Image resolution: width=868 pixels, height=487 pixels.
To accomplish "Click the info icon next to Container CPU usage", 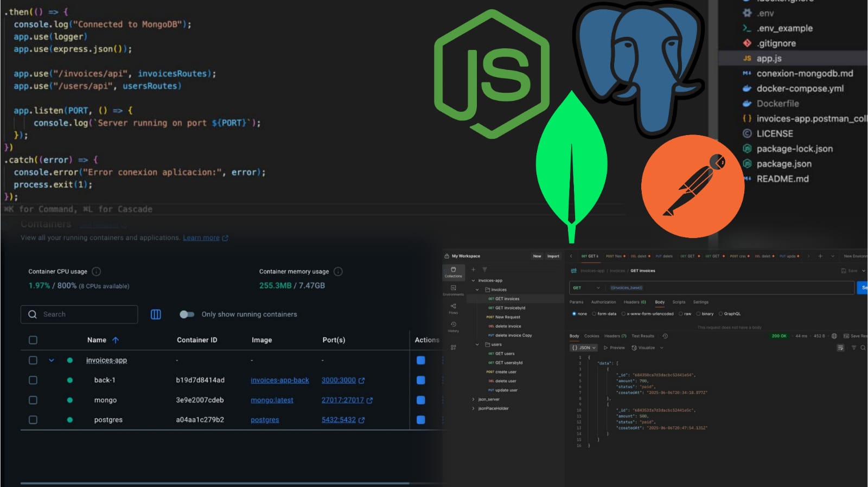I will 96,271.
